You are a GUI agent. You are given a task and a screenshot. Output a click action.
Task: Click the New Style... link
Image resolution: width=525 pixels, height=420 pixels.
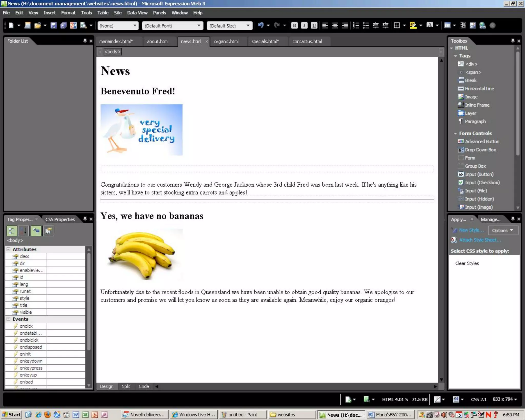coord(471,230)
